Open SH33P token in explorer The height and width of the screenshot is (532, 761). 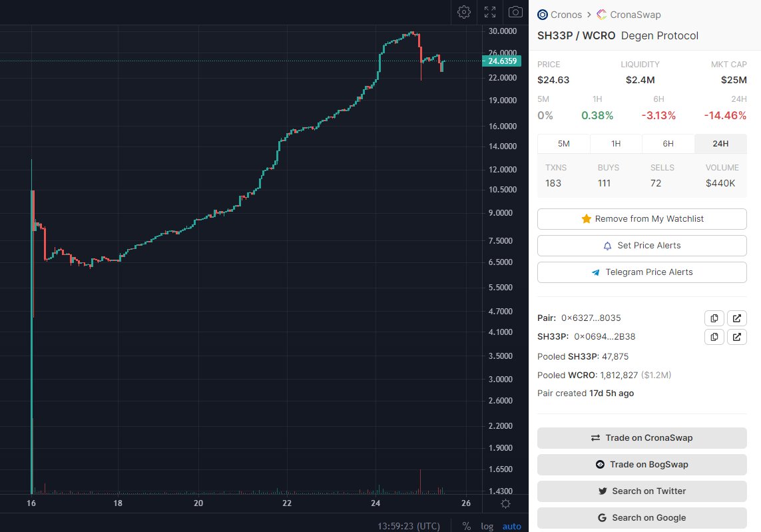(737, 337)
